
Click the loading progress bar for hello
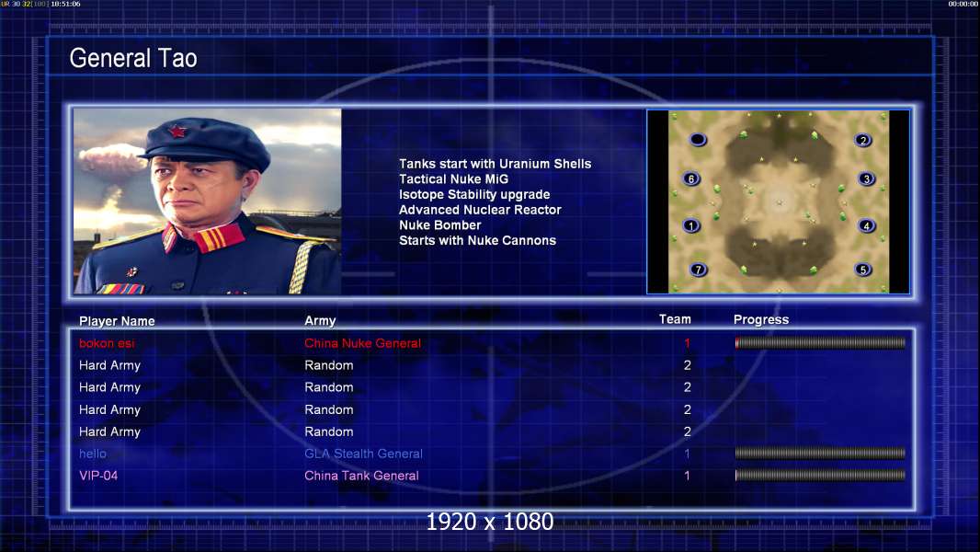click(x=820, y=454)
